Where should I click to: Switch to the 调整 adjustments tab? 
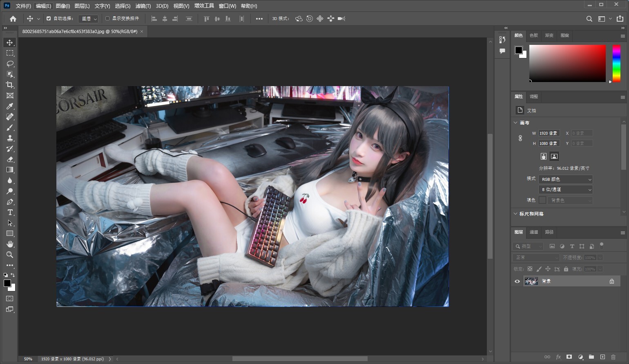tap(534, 96)
